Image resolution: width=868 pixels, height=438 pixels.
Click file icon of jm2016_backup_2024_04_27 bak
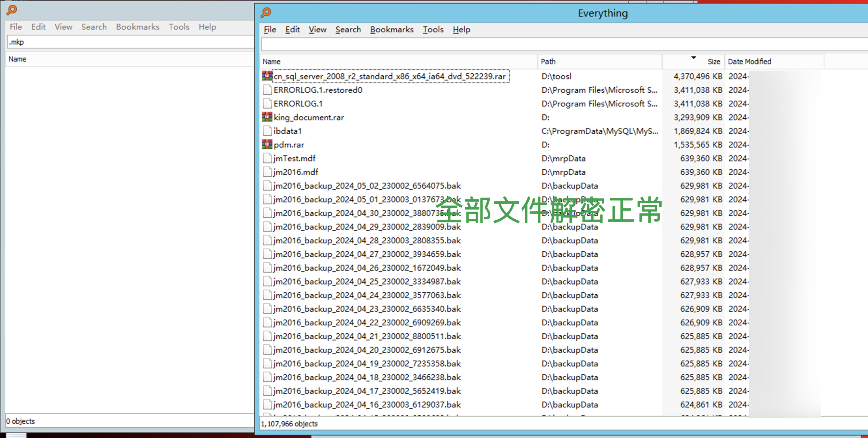(267, 254)
